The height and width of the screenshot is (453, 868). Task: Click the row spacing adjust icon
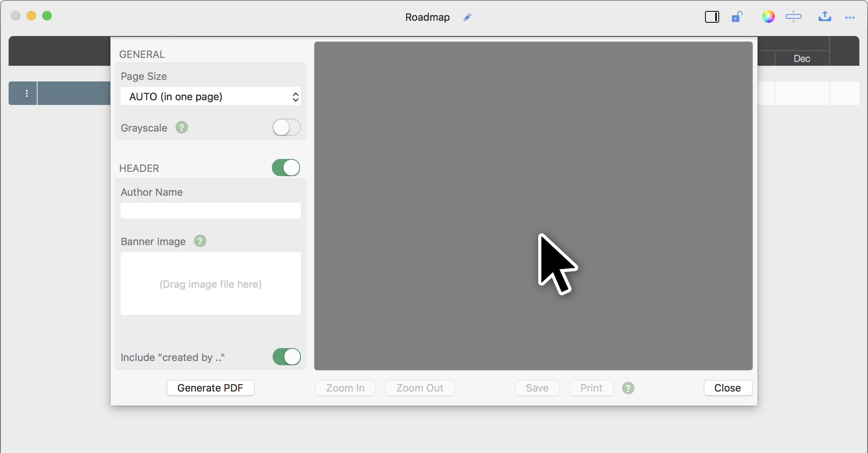[x=793, y=17]
